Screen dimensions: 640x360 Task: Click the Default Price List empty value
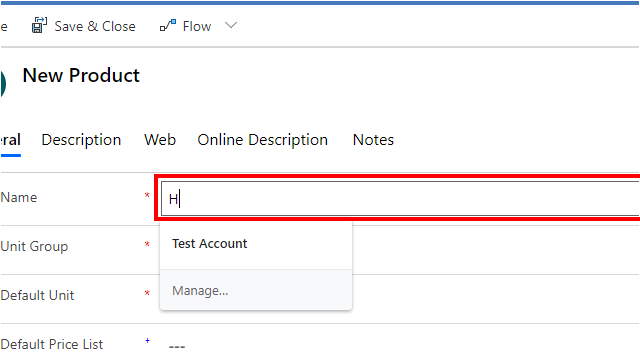[177, 347]
